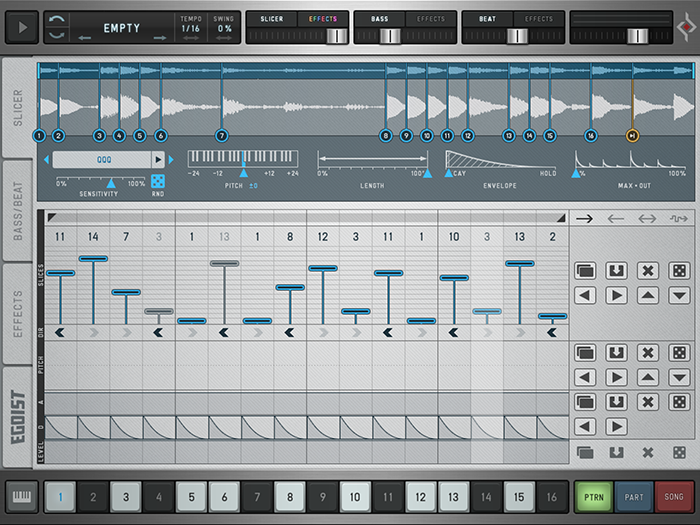Paste into the pitch lane
The height and width of the screenshot is (525, 700).
point(617,353)
